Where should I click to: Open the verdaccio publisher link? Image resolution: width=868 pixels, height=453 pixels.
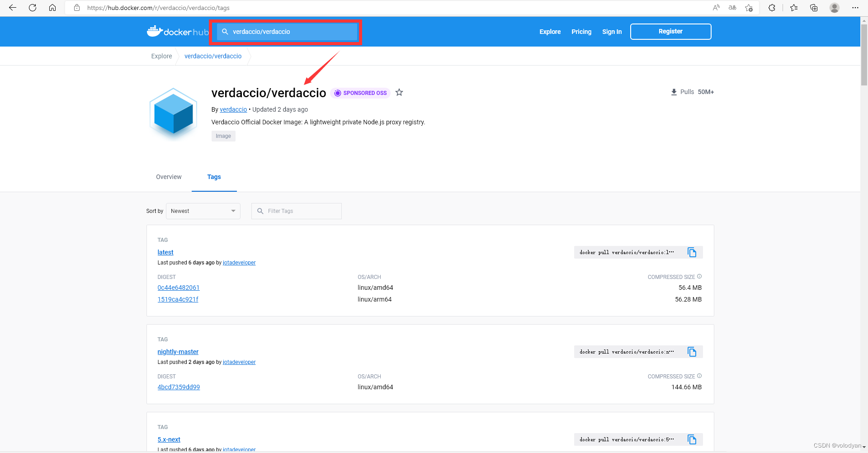point(233,109)
